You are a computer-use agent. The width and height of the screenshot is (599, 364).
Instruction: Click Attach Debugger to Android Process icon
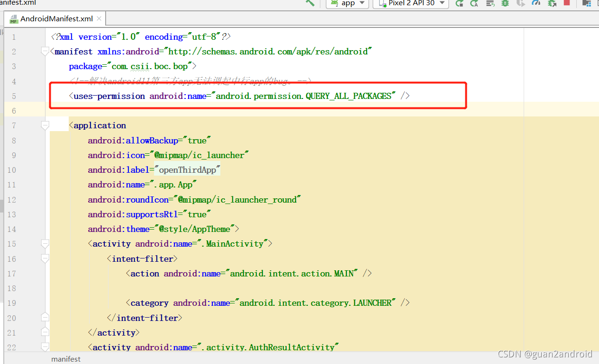(552, 3)
